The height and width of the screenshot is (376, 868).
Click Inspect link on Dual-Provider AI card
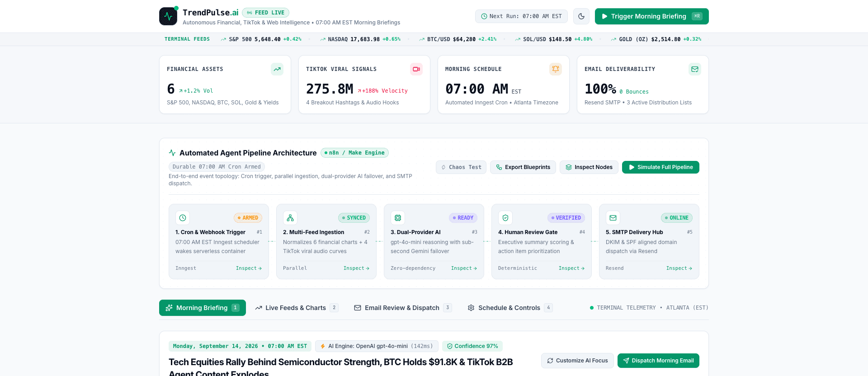click(464, 268)
